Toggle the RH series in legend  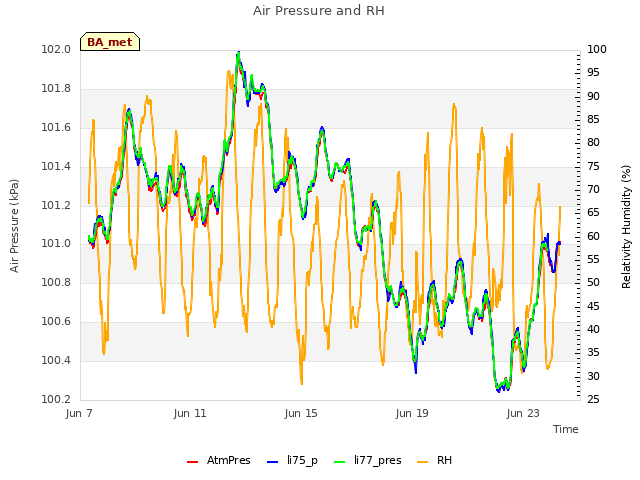coord(435,460)
